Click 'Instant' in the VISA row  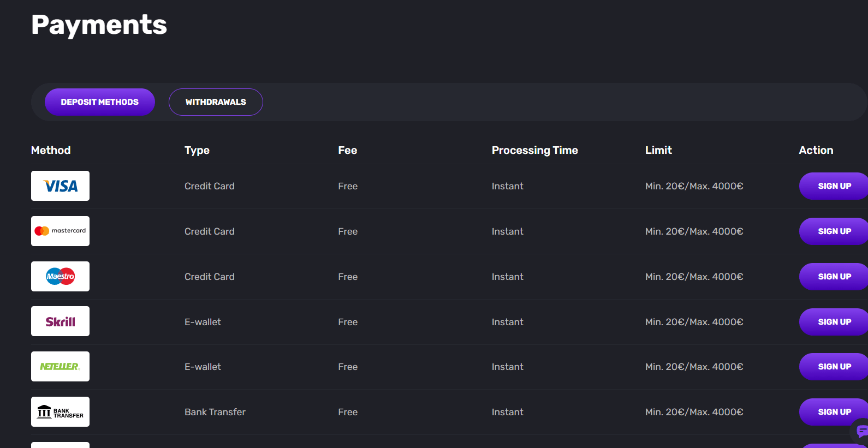[507, 186]
